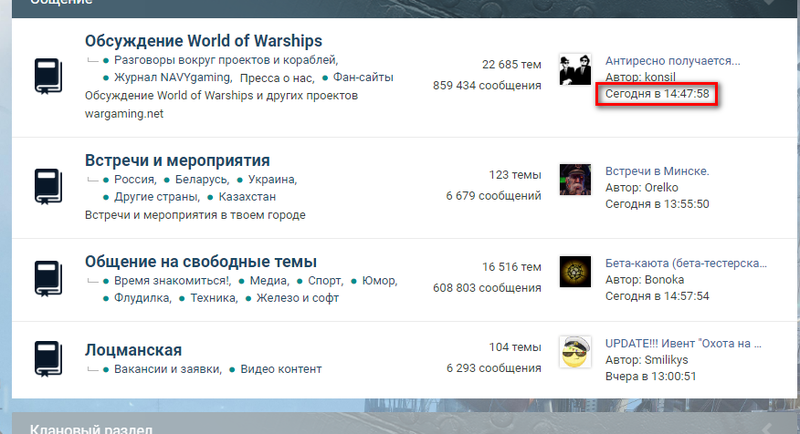
Task: Open Другие страны subforum
Action: click(x=157, y=197)
